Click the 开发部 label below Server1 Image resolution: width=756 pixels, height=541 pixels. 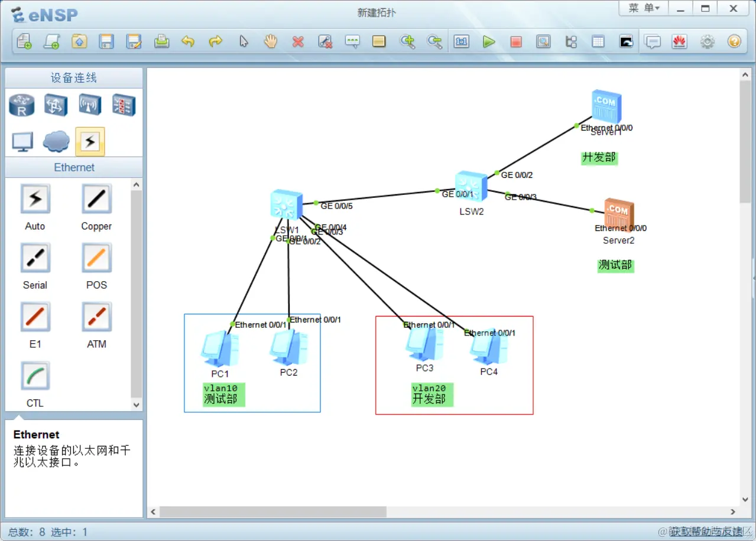coord(599,158)
